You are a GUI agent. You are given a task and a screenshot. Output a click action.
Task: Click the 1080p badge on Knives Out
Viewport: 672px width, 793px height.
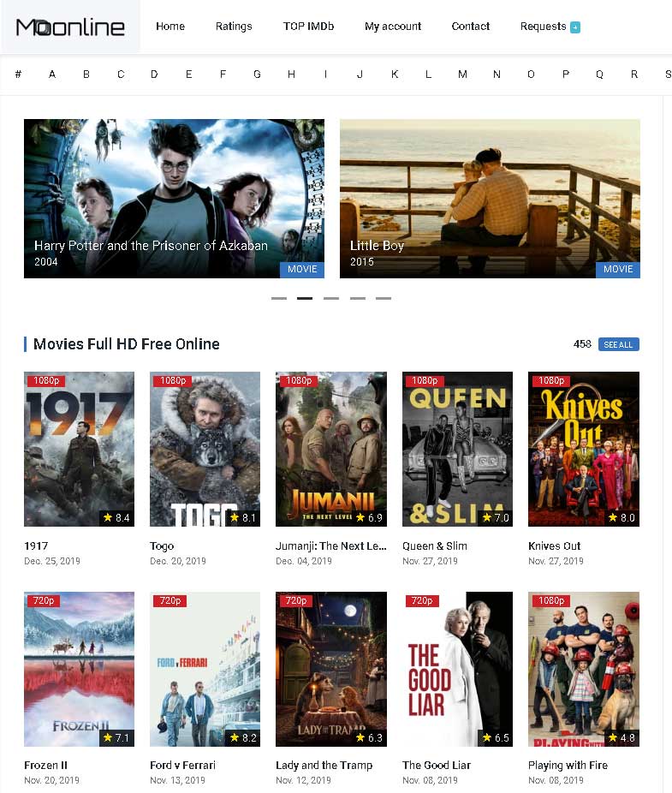[x=551, y=380]
